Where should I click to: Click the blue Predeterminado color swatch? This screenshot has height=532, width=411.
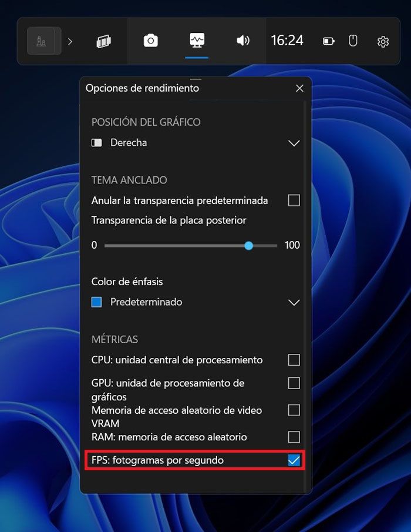(96, 302)
